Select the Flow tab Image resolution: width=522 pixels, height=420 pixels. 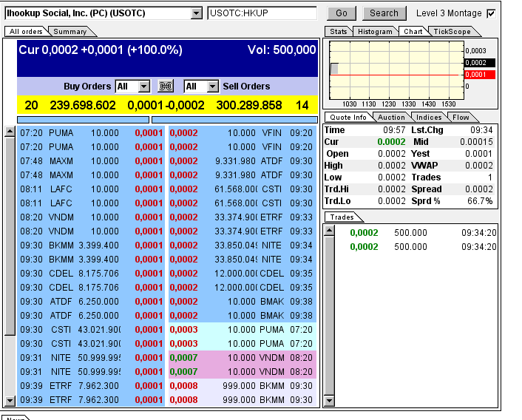click(461, 117)
